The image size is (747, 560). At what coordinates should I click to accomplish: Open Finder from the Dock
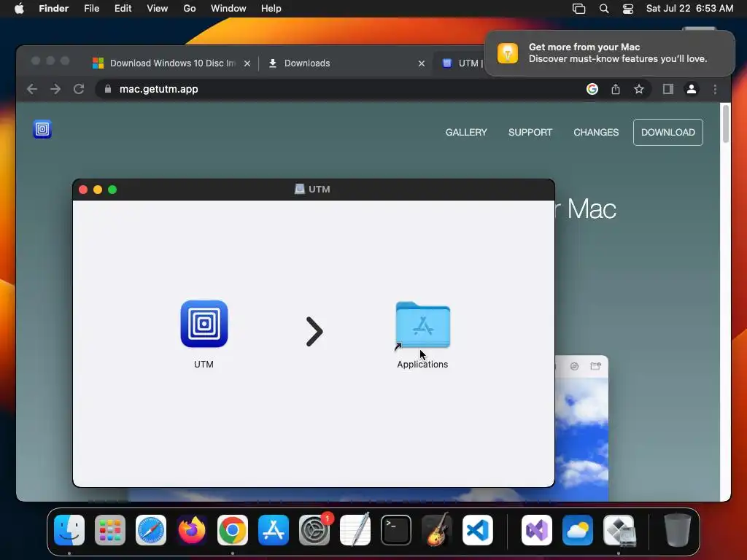tap(69, 530)
